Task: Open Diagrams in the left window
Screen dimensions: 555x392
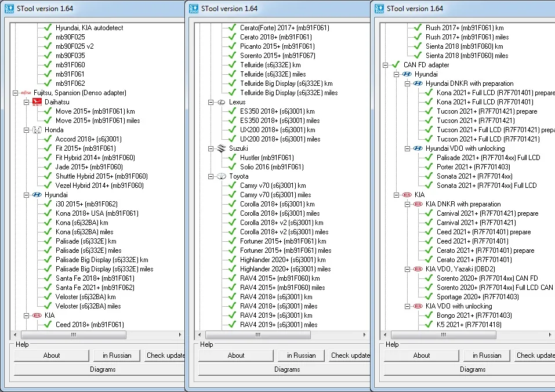Action: pos(103,369)
